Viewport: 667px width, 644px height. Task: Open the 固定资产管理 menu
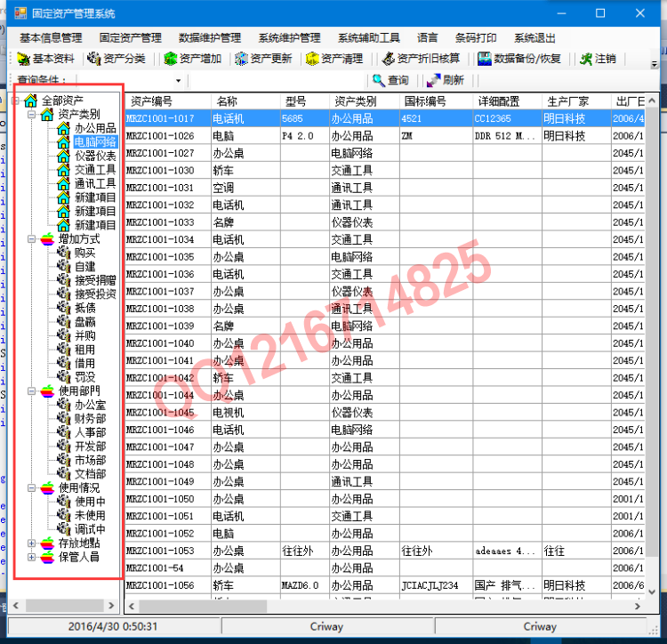pos(130,38)
